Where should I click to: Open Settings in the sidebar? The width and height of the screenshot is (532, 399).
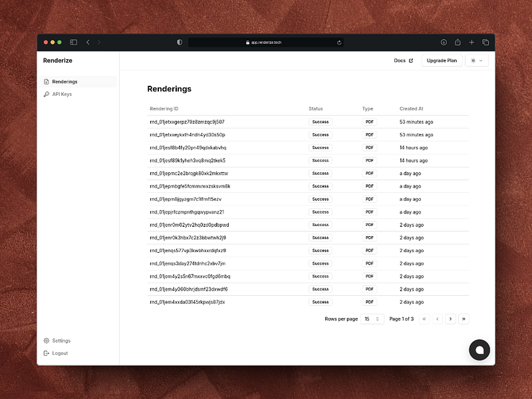click(57, 340)
